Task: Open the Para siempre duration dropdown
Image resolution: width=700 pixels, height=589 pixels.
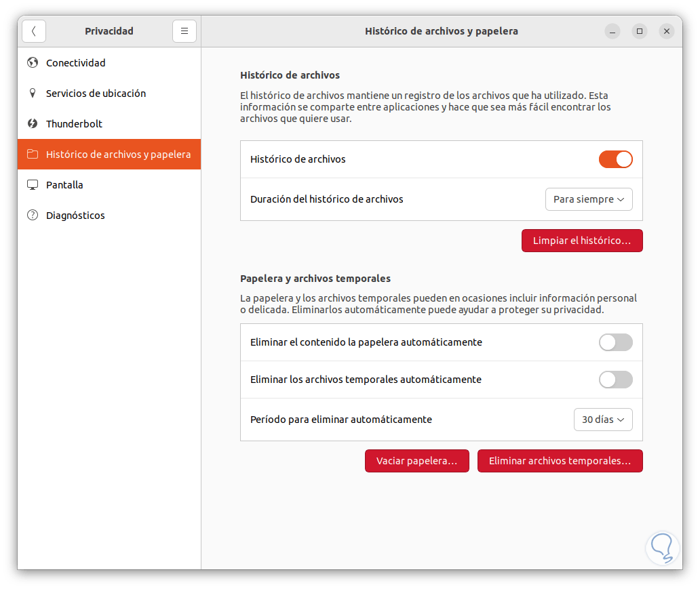Action: point(589,199)
